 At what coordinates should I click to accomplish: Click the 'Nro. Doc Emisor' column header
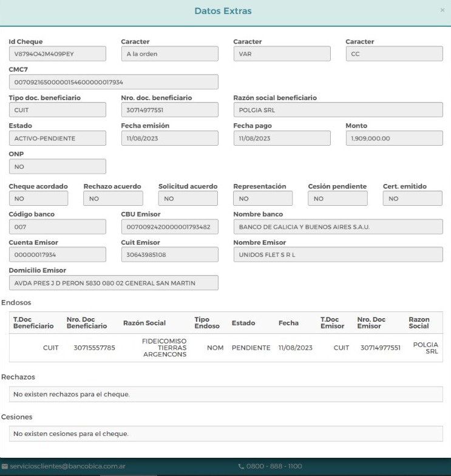pyautogui.click(x=371, y=323)
